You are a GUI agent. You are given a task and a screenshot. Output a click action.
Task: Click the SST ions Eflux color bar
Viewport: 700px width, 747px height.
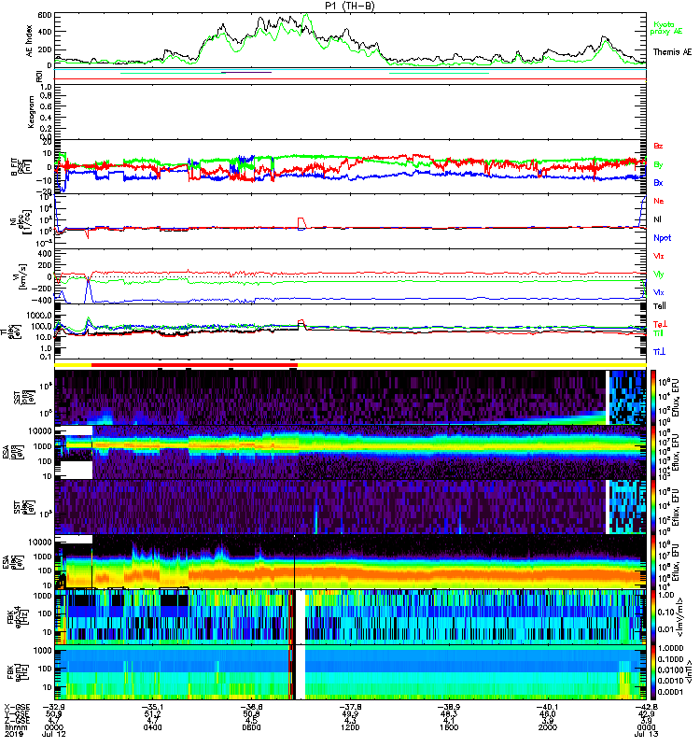[652, 398]
